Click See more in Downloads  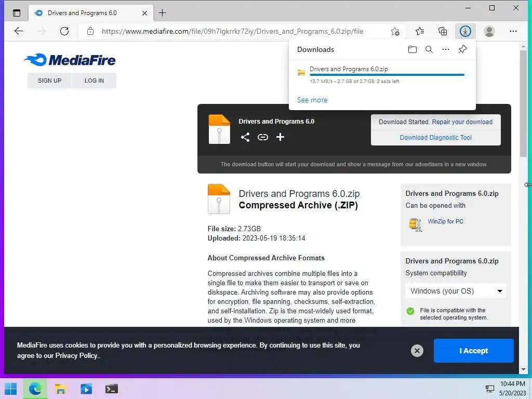click(x=312, y=100)
